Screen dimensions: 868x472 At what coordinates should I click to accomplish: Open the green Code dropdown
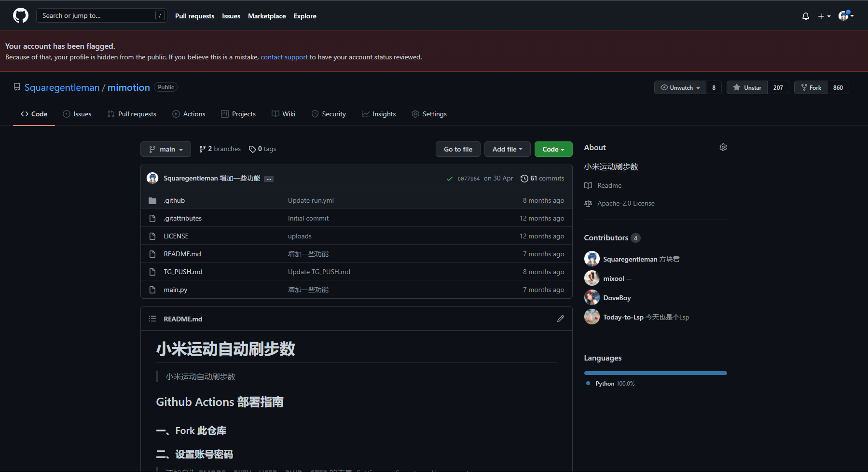pyautogui.click(x=553, y=149)
